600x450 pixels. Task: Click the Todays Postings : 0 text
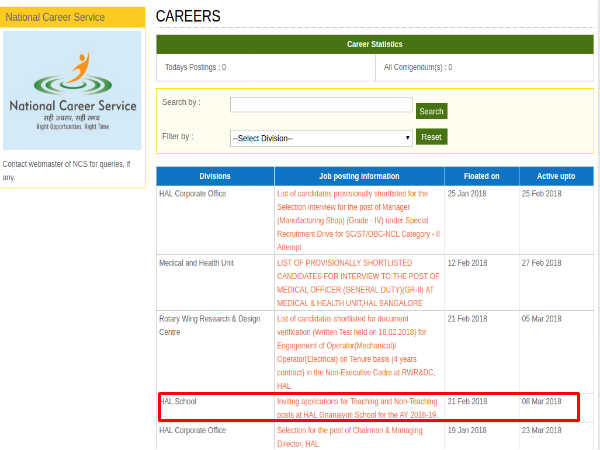coord(196,67)
